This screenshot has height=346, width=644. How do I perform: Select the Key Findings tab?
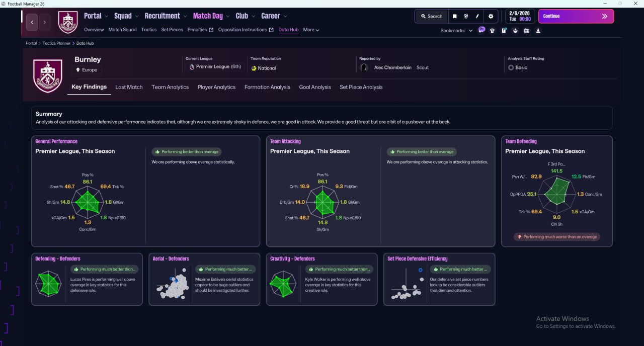pos(89,87)
